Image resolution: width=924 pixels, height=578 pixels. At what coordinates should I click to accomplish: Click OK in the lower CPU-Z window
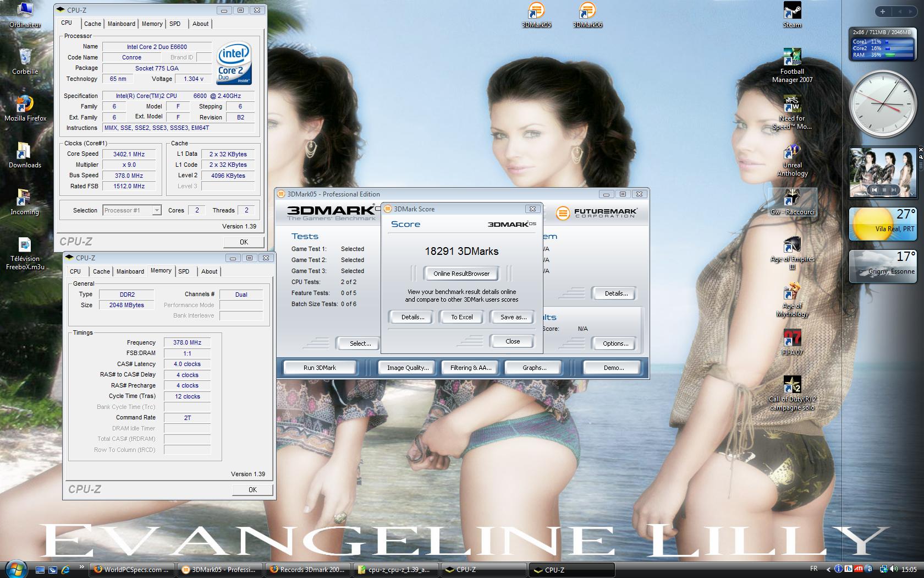click(252, 490)
